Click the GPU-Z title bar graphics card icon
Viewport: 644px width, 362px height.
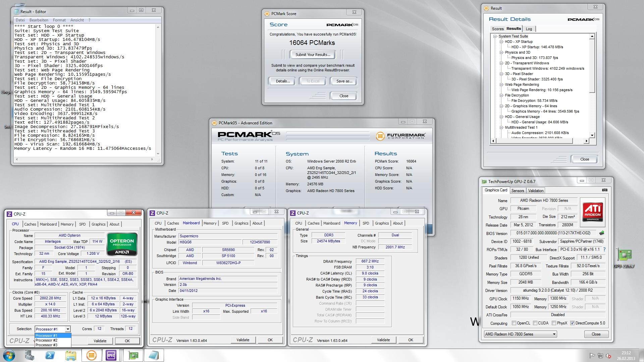pos(484,182)
